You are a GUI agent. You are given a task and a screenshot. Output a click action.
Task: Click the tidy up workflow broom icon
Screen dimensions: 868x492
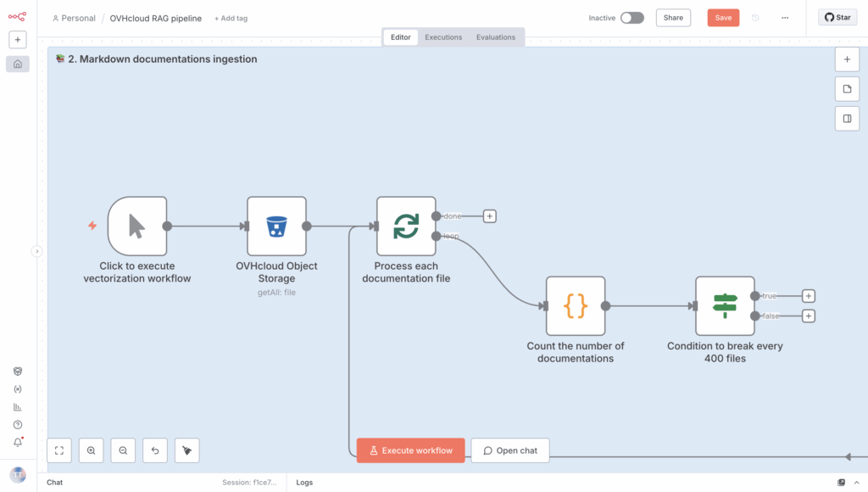click(x=186, y=450)
